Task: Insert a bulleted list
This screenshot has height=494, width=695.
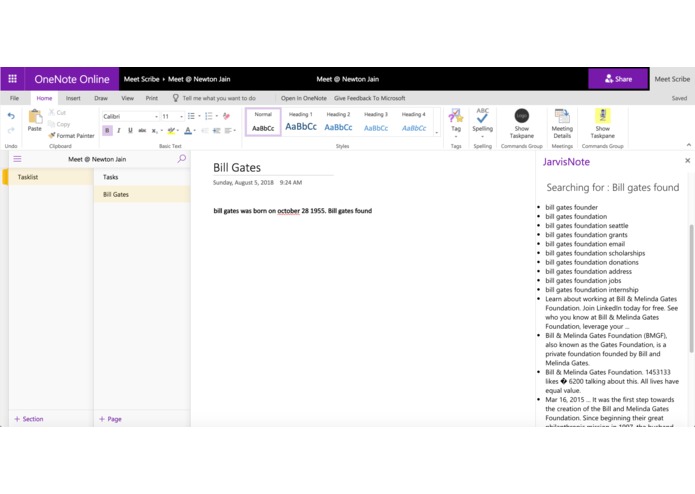Action: pyautogui.click(x=191, y=116)
